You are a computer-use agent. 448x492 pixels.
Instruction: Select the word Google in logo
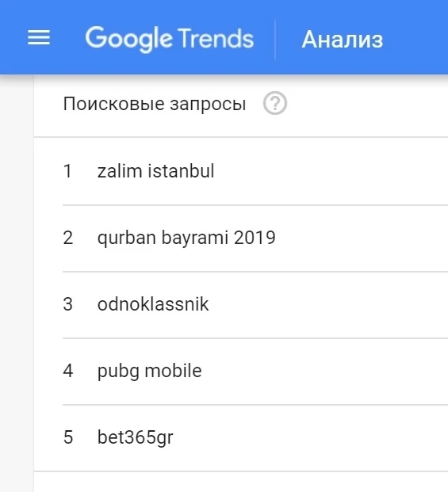coord(128,40)
